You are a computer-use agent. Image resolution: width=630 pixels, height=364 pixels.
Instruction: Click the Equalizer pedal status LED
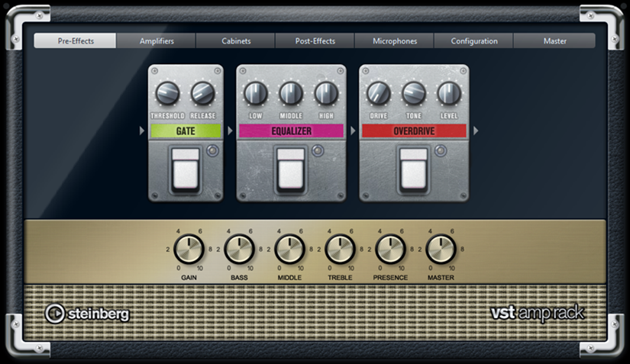pos(318,151)
